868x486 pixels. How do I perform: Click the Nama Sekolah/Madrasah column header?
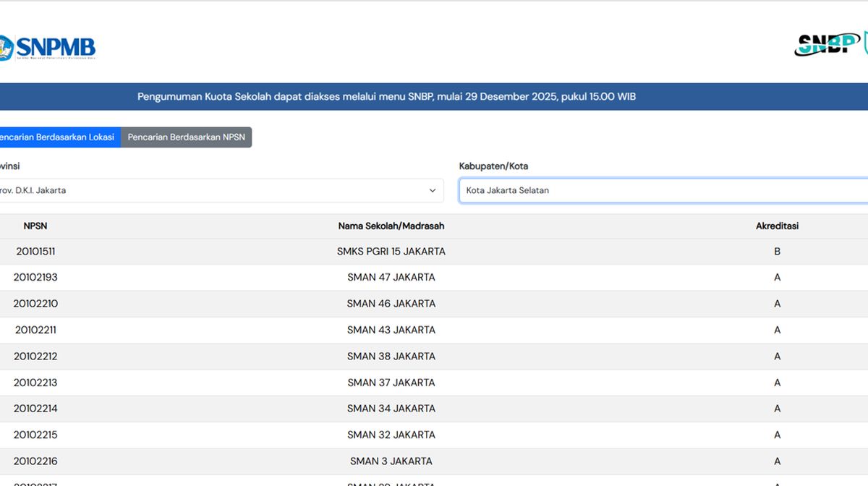(x=391, y=226)
